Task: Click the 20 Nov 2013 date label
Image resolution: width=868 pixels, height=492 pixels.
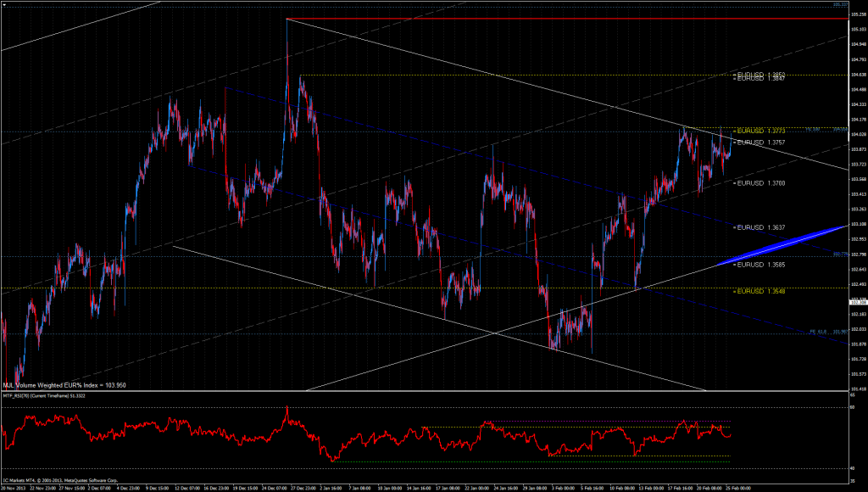Action: click(12, 488)
